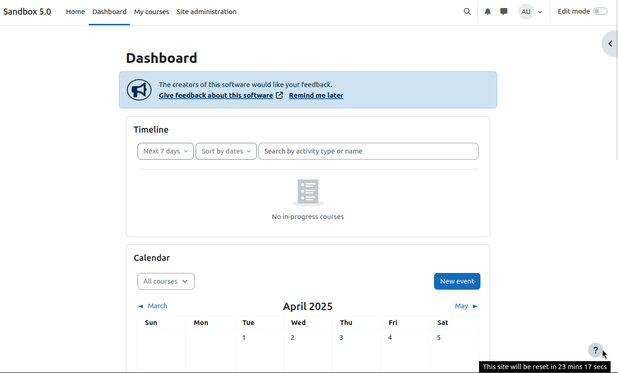Go to next month May

pyautogui.click(x=466, y=306)
